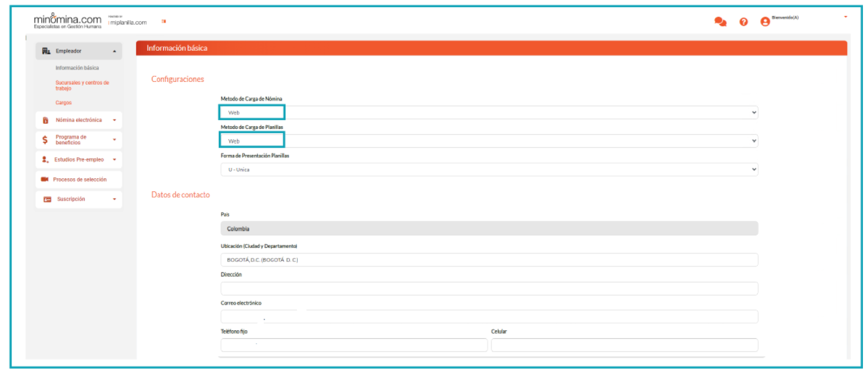Click the user profile avatar icon
Viewport: 868px width, 373px height.
click(x=765, y=22)
